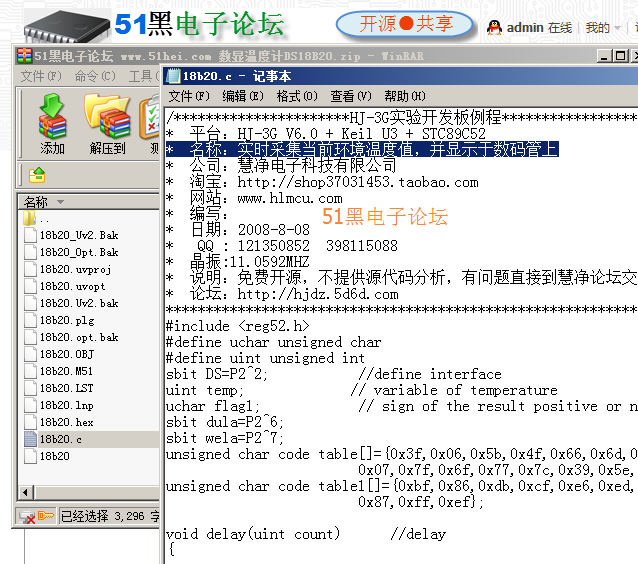Viewport: 638px width, 564px height.
Task: Click the taobao shop URL line in Notepad
Action: pos(322,182)
